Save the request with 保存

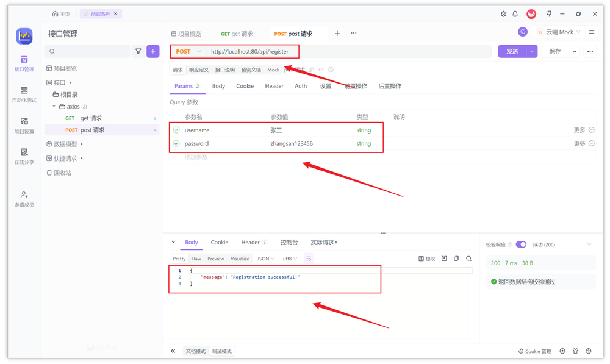554,51
